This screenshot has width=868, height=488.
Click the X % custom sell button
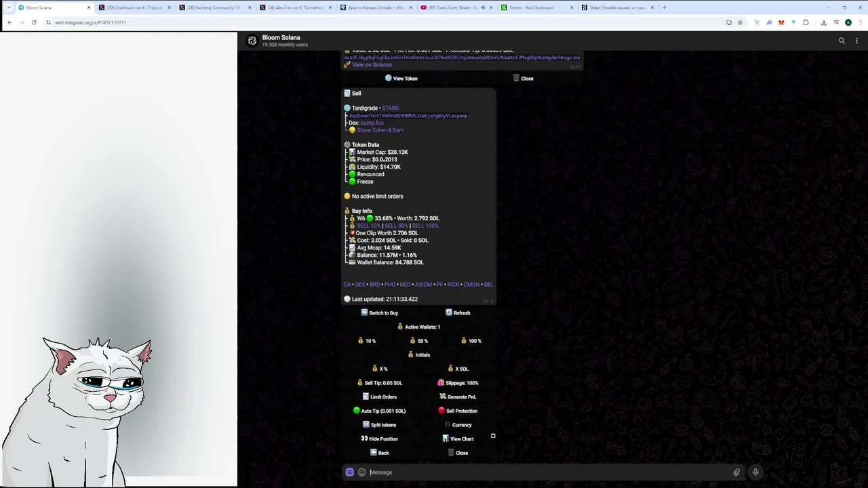(x=380, y=369)
